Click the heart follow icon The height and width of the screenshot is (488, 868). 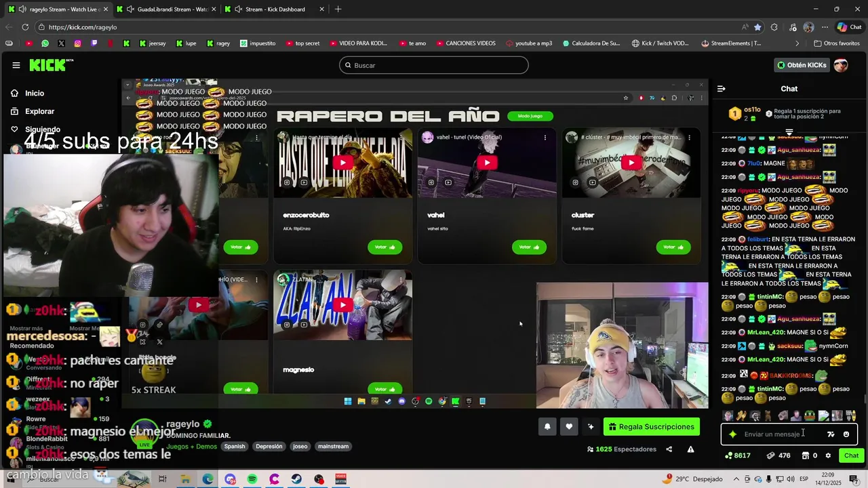[x=569, y=426]
